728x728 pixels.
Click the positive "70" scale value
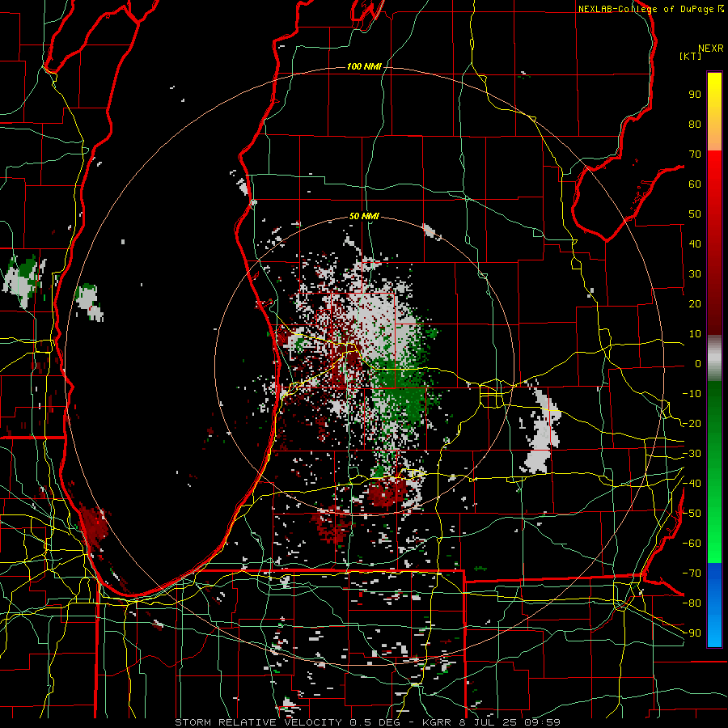(x=695, y=154)
